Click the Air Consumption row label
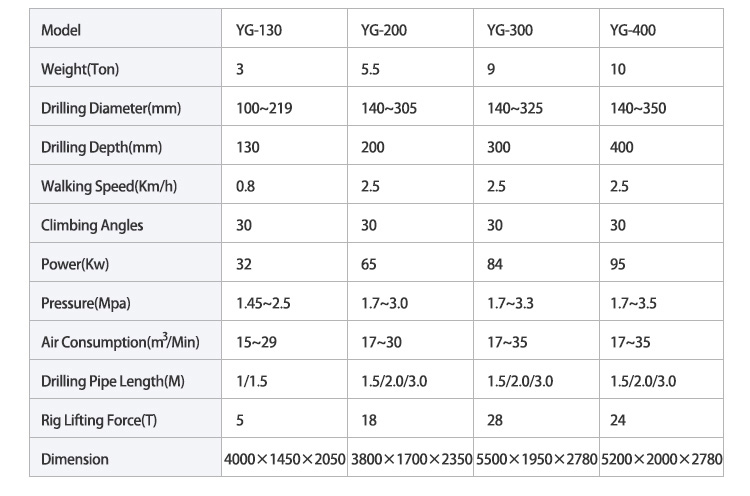This screenshot has height=496, width=750. [119, 342]
